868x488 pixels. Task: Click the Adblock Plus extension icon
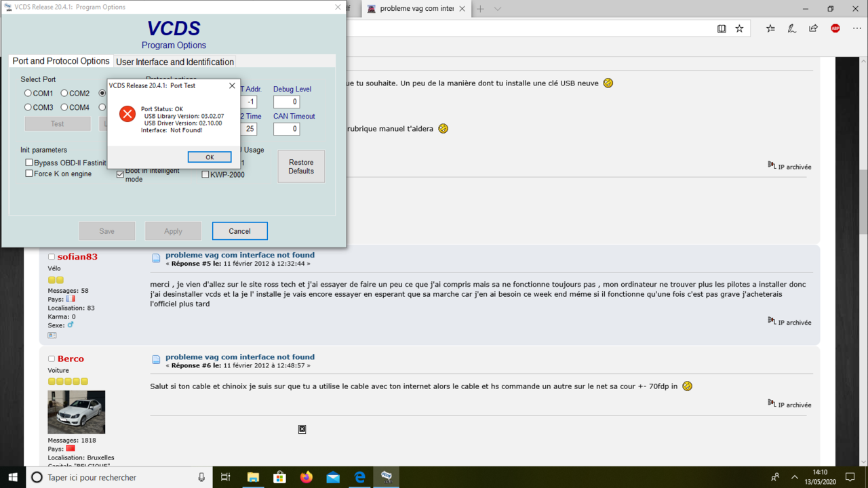(x=835, y=28)
